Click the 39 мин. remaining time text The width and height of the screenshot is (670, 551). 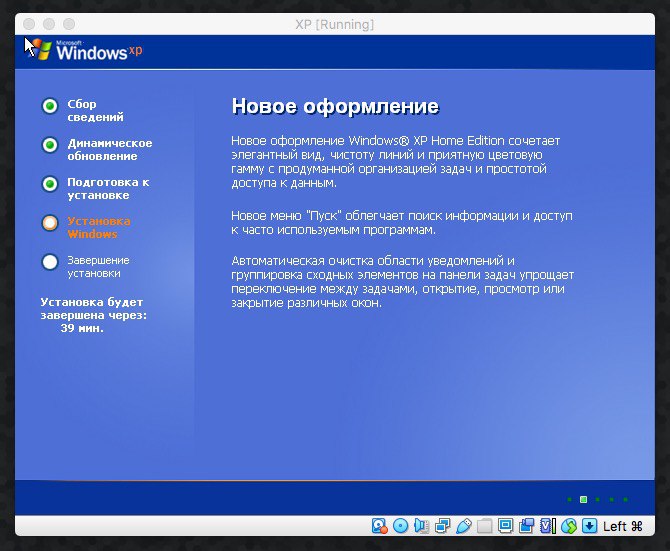82,328
